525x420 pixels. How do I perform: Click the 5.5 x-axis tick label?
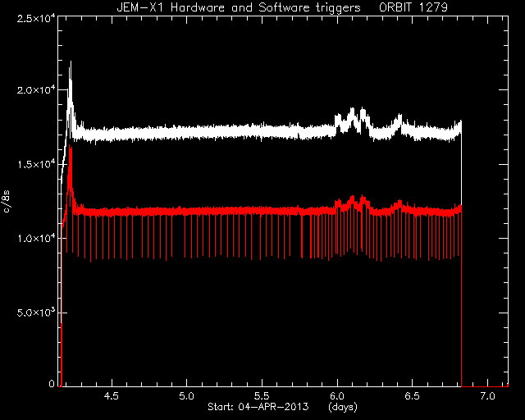coord(262,396)
